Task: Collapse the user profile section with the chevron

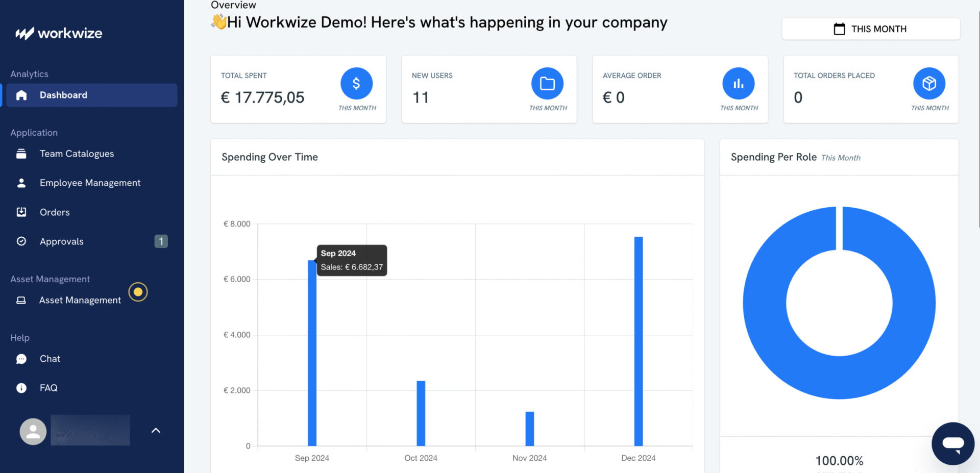Action: (156, 430)
